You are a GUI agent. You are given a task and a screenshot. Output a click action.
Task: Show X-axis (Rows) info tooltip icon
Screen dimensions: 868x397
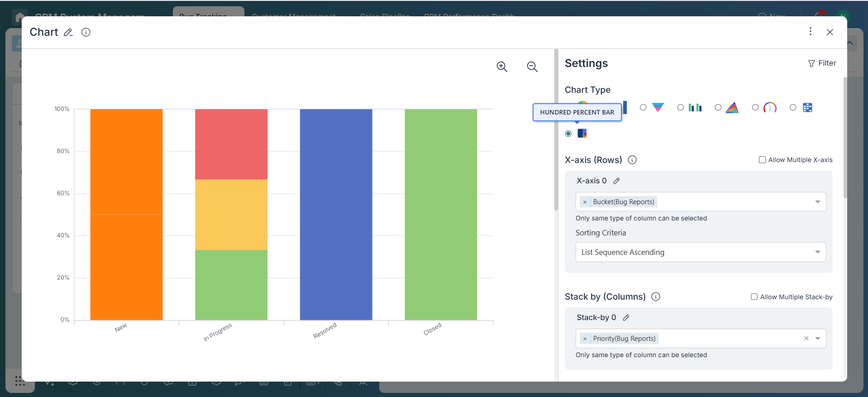pyautogui.click(x=632, y=160)
